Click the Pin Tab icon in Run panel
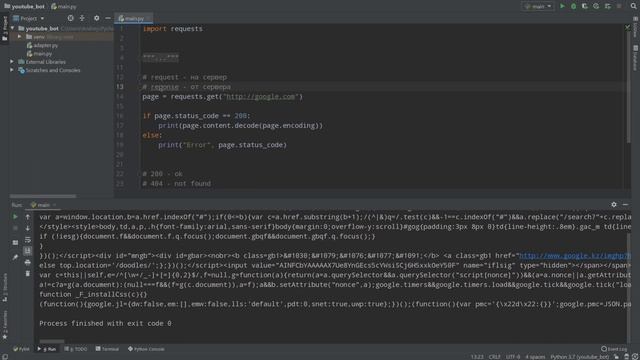640x360 pixels. 15,257
